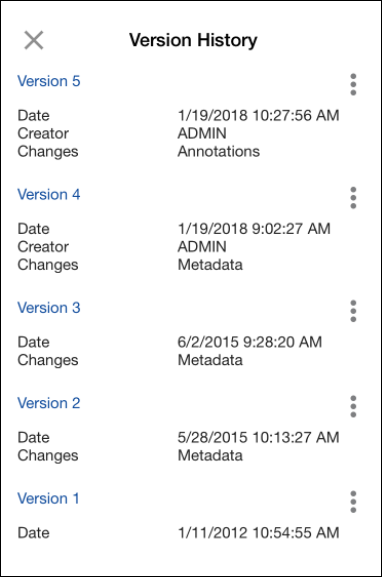382x577 pixels.
Task: Click the 5/28/2015 10:13:27 AM date
Action: pyautogui.click(x=258, y=438)
